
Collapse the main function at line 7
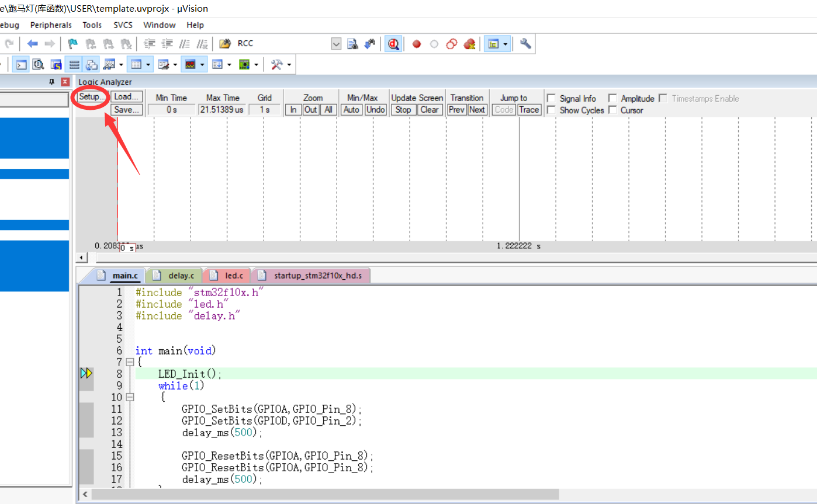click(130, 362)
